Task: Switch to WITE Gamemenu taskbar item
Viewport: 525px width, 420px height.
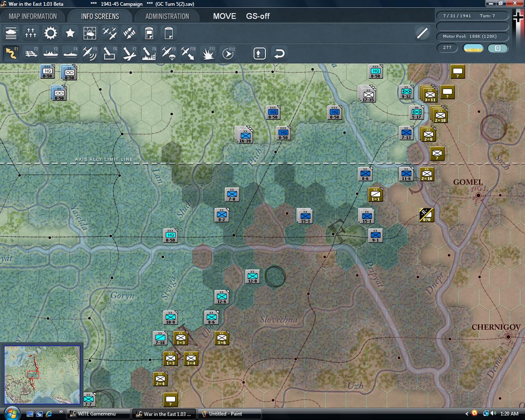Action: tap(98, 414)
